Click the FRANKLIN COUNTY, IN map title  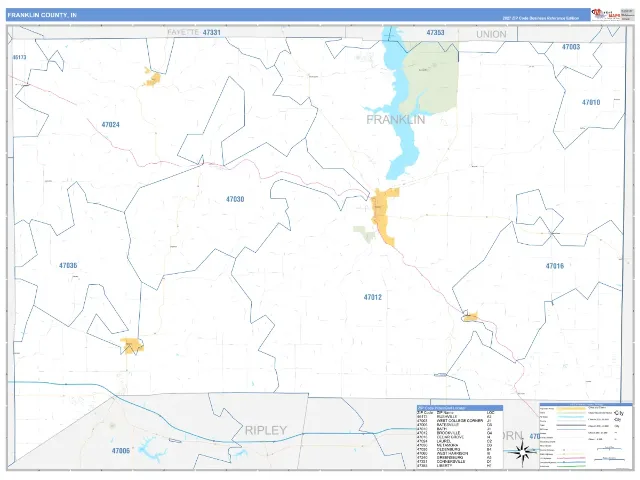(x=42, y=15)
